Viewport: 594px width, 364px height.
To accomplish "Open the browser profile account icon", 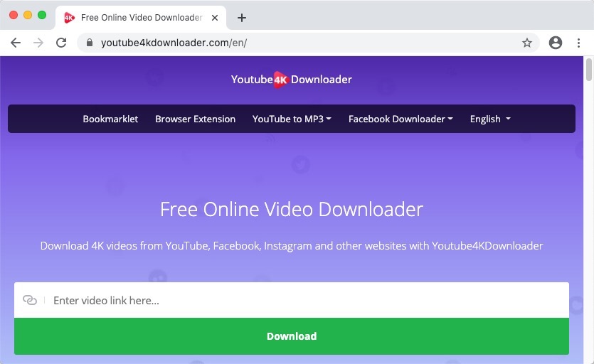I will pos(556,43).
